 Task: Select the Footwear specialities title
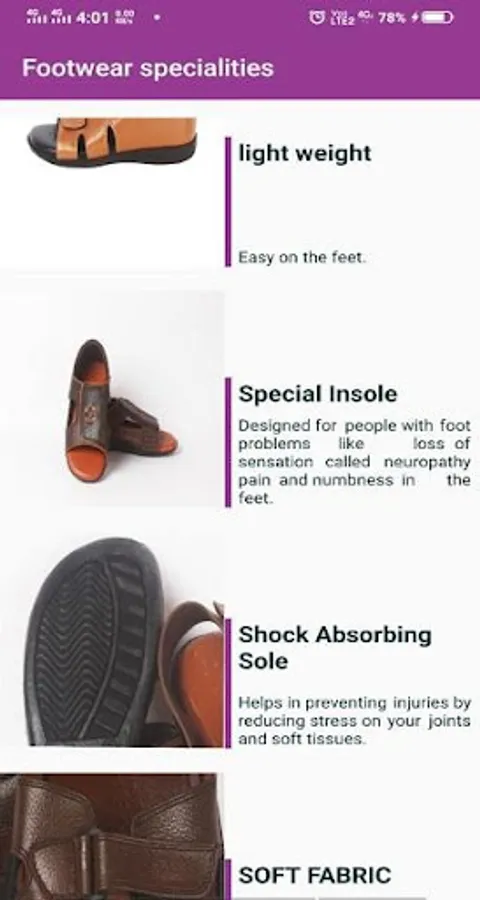point(148,68)
